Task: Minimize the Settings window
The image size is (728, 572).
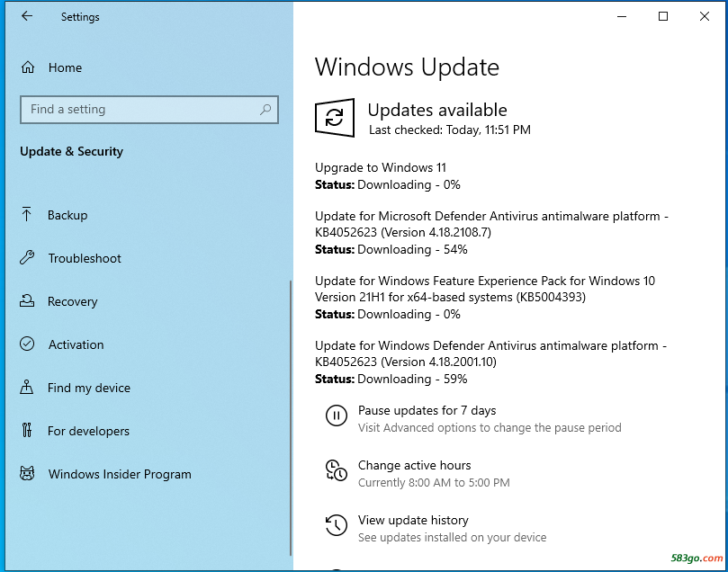Action: point(622,16)
